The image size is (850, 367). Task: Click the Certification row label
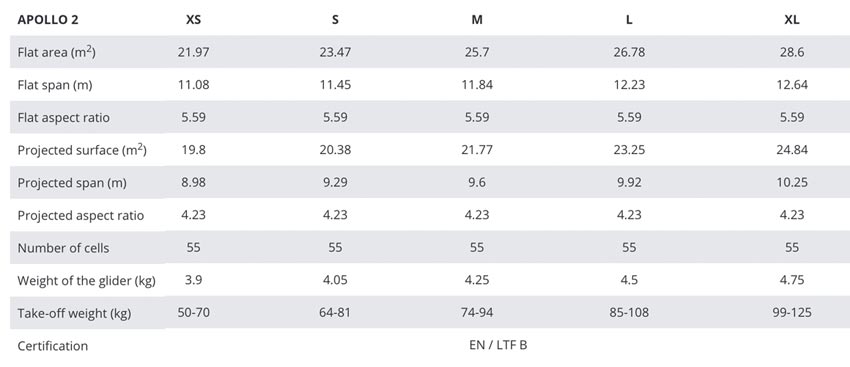[x=53, y=346]
